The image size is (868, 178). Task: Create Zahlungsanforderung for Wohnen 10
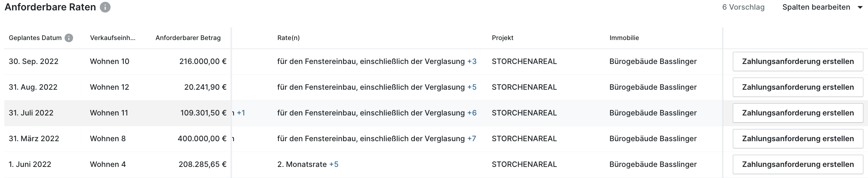pyautogui.click(x=798, y=61)
